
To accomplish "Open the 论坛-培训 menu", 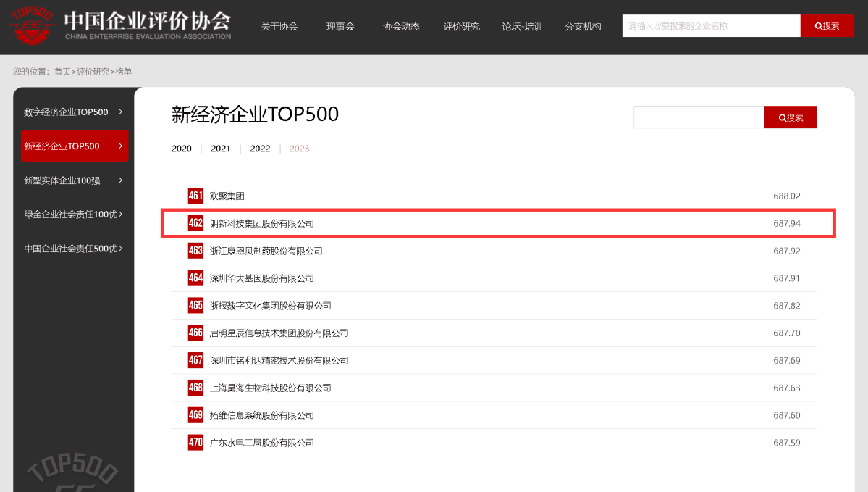I will tap(522, 27).
